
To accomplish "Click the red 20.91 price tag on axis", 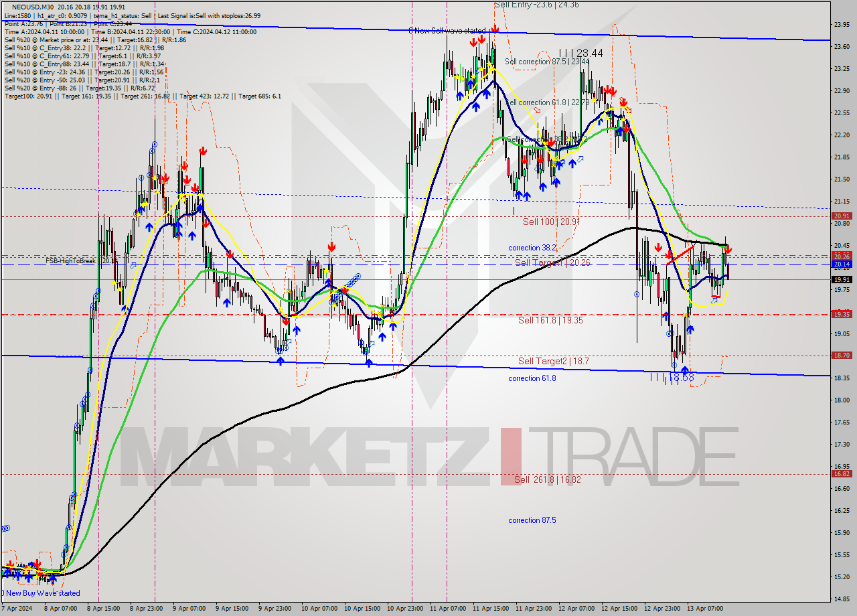I will coord(842,216).
